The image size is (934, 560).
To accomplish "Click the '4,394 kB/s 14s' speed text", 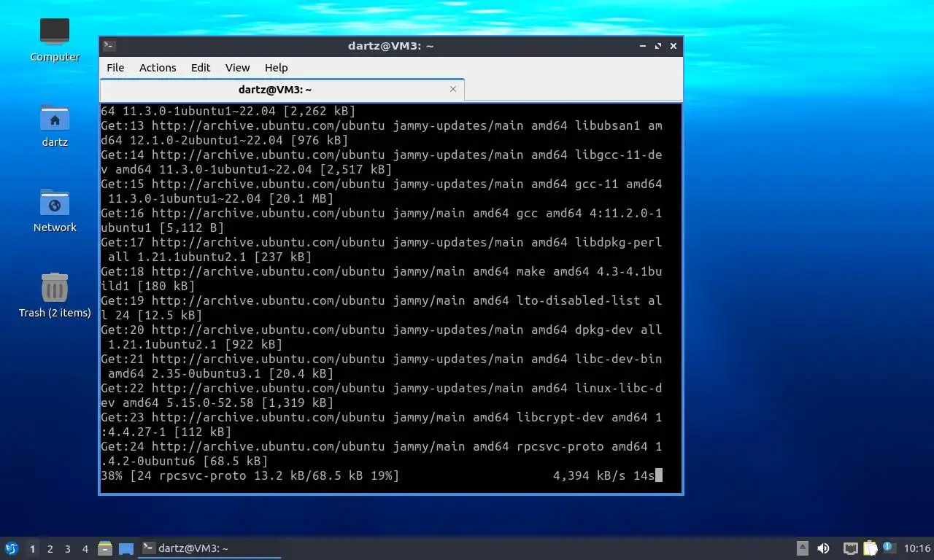I will 603,475.
